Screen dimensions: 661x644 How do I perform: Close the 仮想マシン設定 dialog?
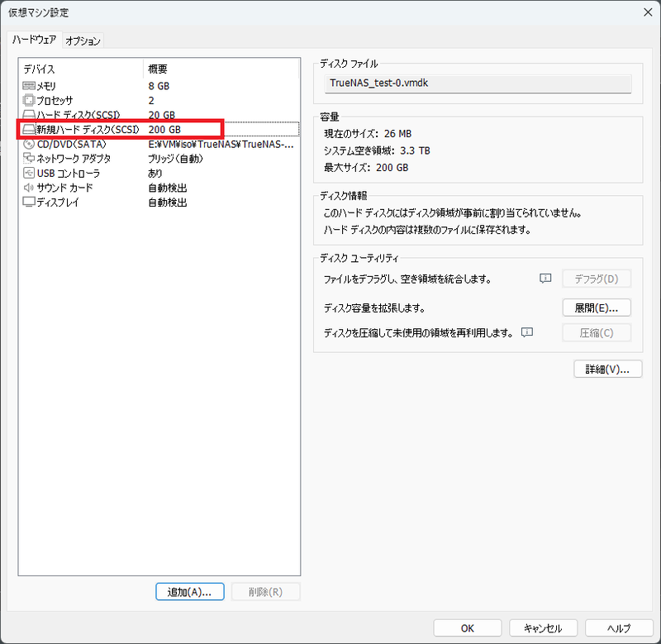click(x=648, y=12)
